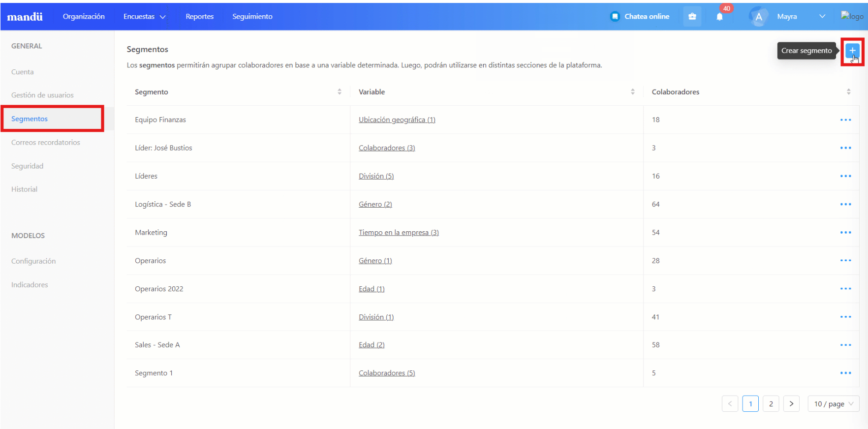Click Ubicación geográfica (1) link
The image size is (868, 429).
[397, 120]
